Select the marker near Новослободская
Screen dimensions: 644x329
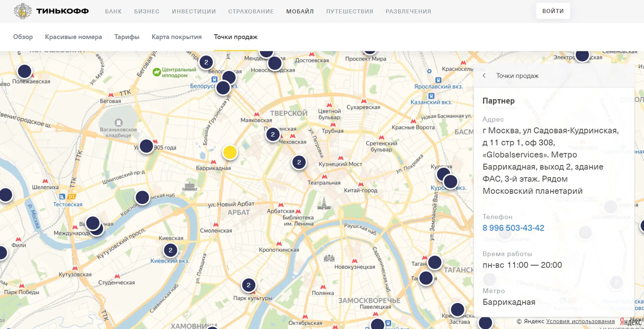(x=275, y=64)
